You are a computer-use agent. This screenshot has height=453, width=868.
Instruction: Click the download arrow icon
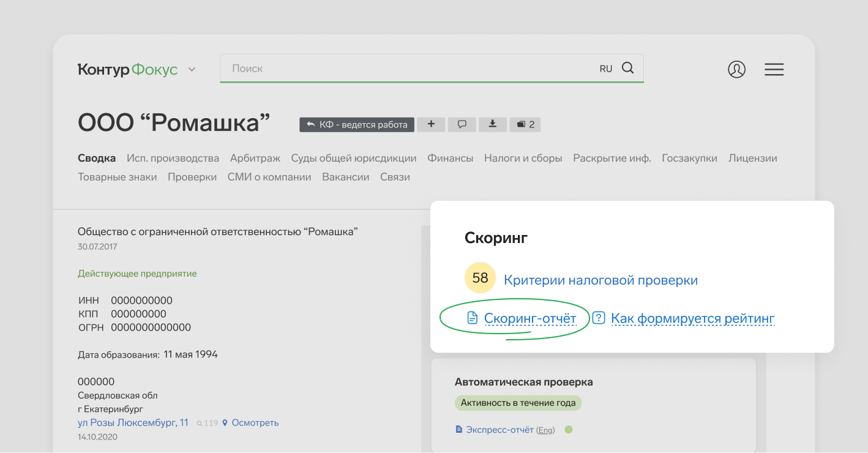point(492,124)
